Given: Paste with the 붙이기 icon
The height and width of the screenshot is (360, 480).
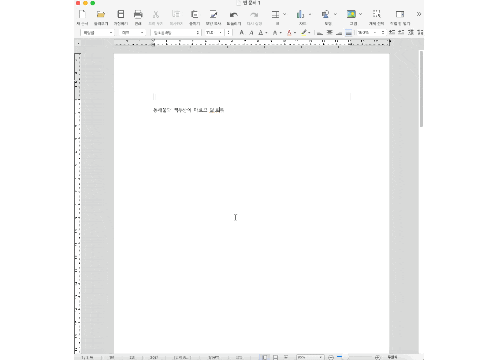Looking at the screenshot, I should point(194,14).
